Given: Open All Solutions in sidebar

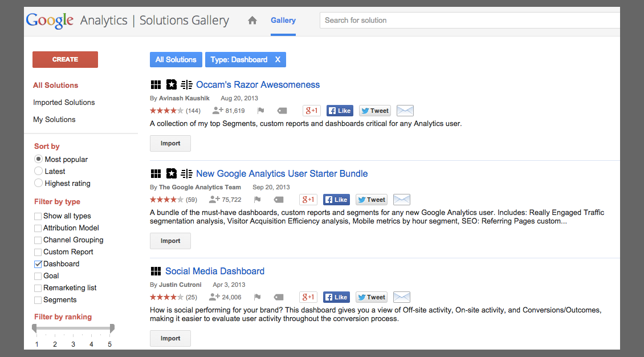Looking at the screenshot, I should [55, 85].
